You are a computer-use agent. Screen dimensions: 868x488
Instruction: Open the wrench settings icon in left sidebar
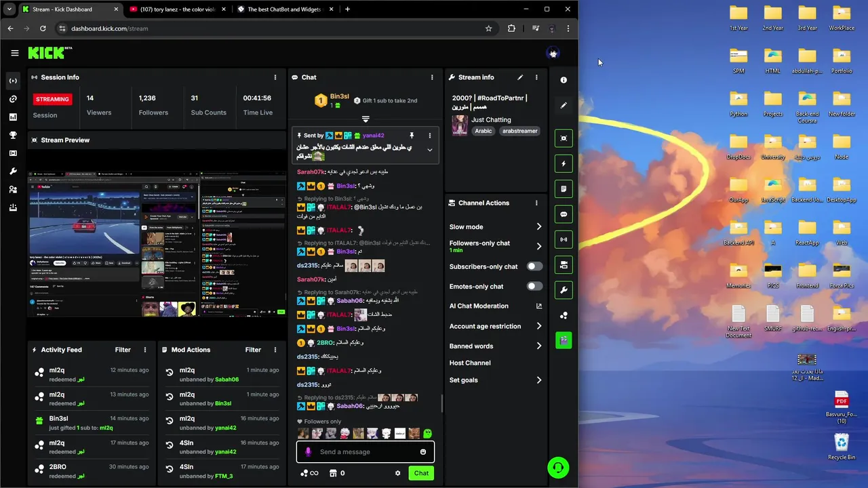click(x=13, y=171)
